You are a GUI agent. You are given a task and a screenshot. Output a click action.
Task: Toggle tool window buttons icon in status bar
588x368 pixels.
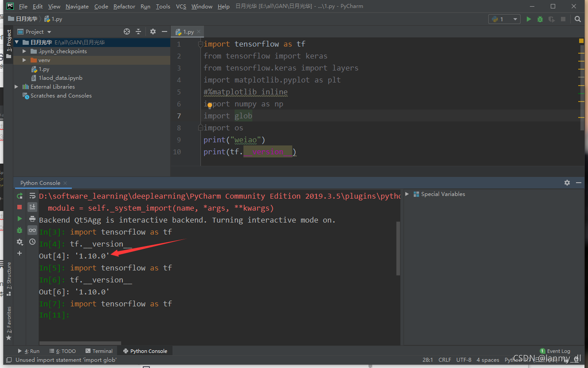point(8,360)
